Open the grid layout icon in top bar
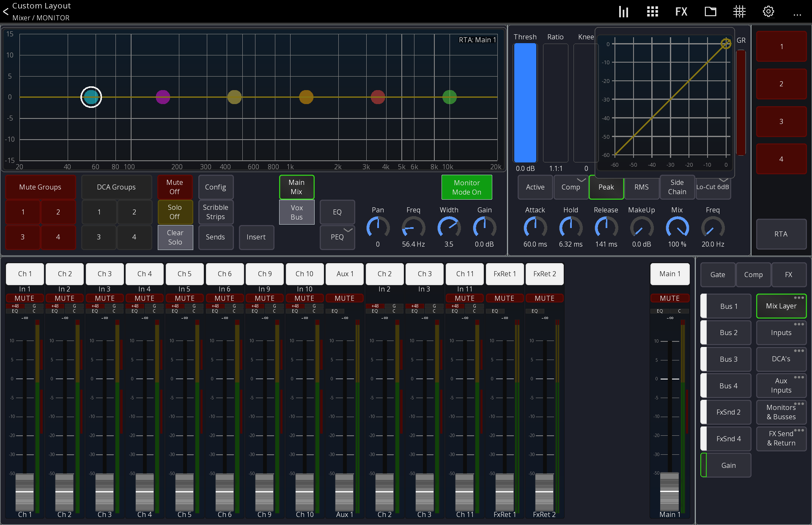Screen dimensions: 812x525 pyautogui.click(x=652, y=11)
